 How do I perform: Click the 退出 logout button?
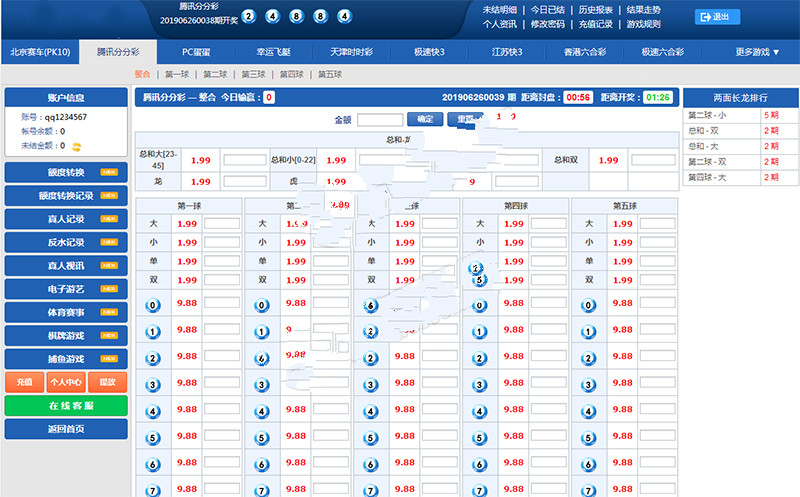tap(717, 17)
